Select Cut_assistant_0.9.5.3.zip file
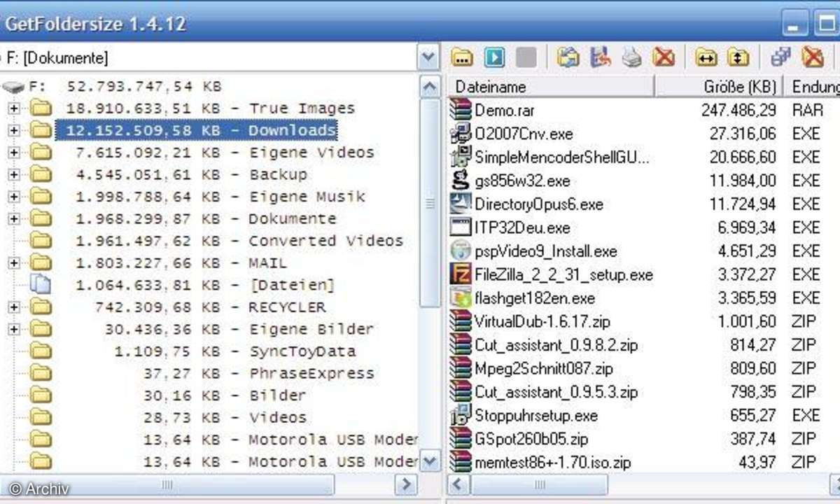This screenshot has height=504, width=840. [556, 392]
